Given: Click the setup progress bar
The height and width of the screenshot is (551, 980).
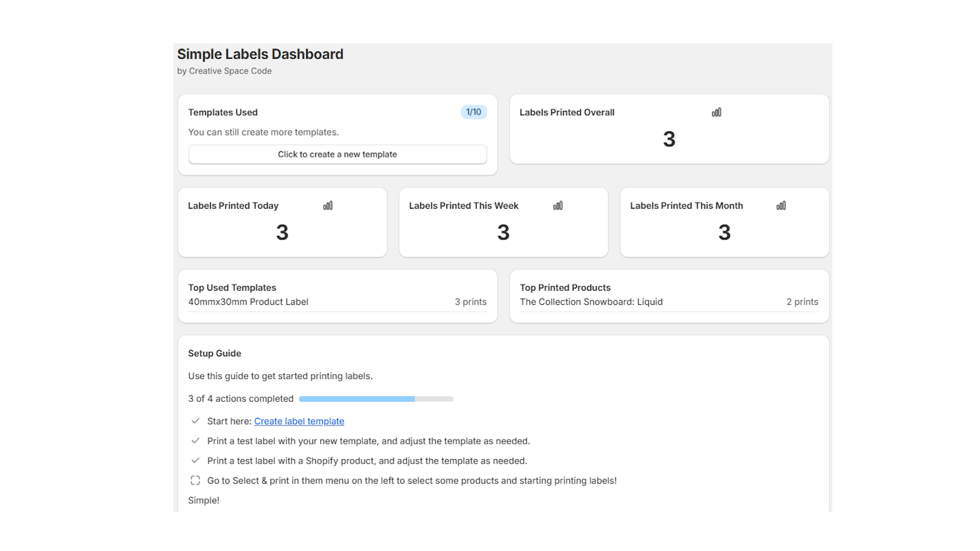Looking at the screenshot, I should pyautogui.click(x=375, y=399).
